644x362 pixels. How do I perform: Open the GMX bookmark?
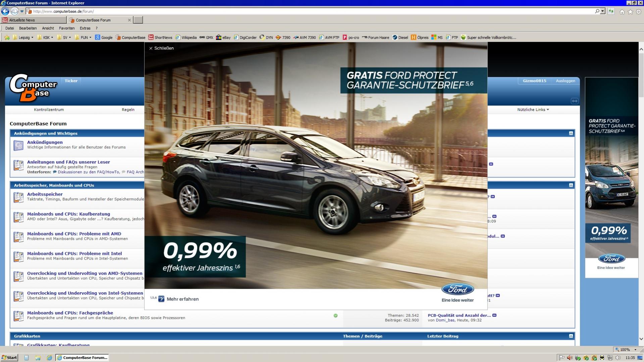[x=206, y=38]
